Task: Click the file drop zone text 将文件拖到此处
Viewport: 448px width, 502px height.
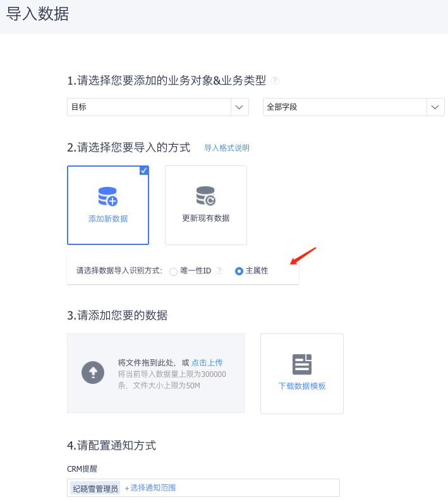Action: point(147,362)
